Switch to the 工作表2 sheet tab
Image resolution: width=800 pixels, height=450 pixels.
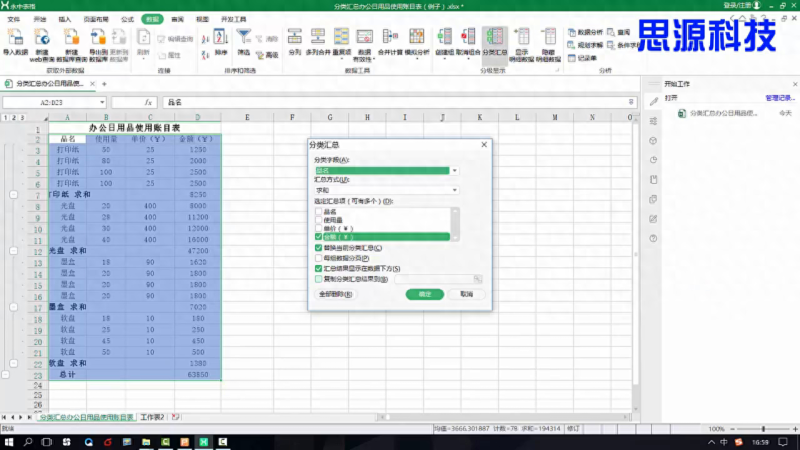[153, 416]
